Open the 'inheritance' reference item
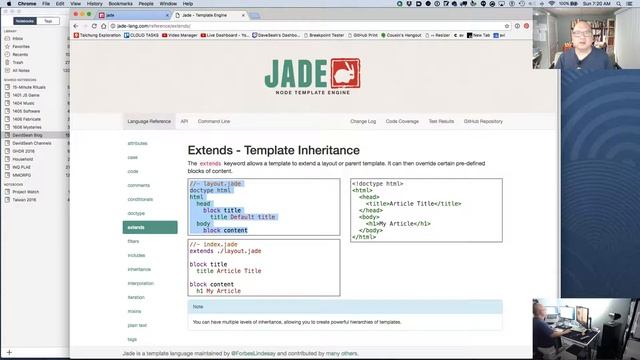 click(139, 269)
